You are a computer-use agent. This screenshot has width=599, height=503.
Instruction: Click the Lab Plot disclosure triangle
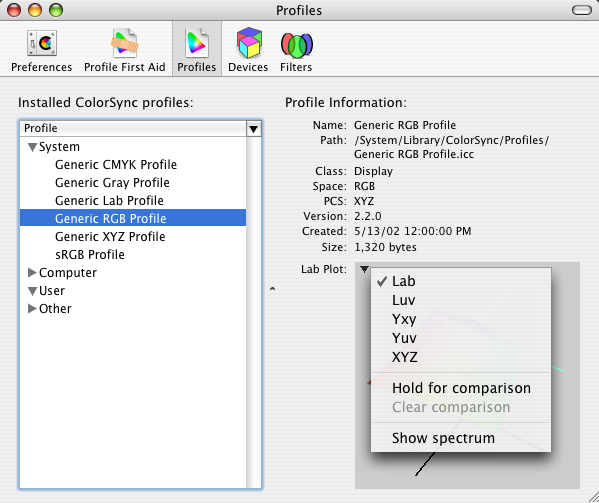click(364, 269)
